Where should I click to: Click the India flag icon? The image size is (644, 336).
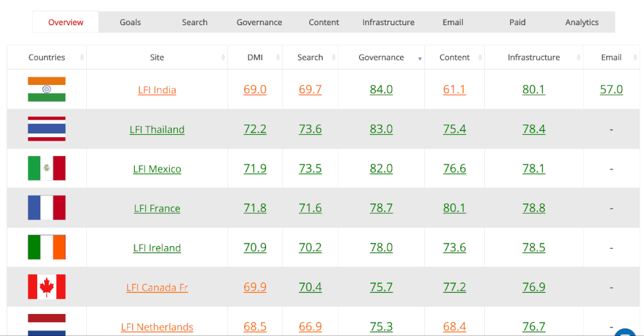(x=47, y=89)
